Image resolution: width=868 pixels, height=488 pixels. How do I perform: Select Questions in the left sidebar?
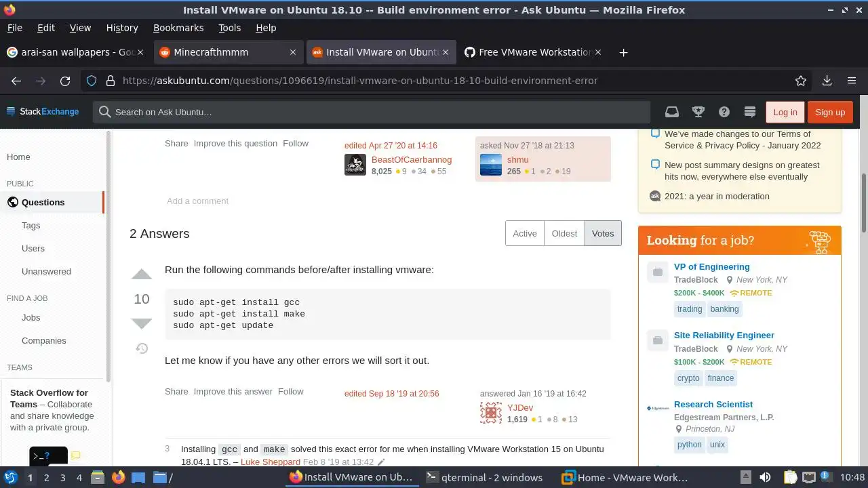[x=53, y=202]
